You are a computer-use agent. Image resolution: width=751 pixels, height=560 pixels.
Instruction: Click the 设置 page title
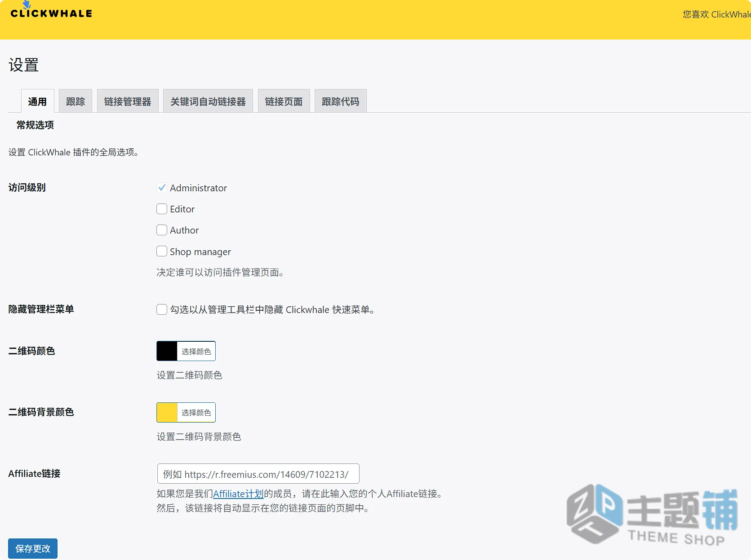23,65
